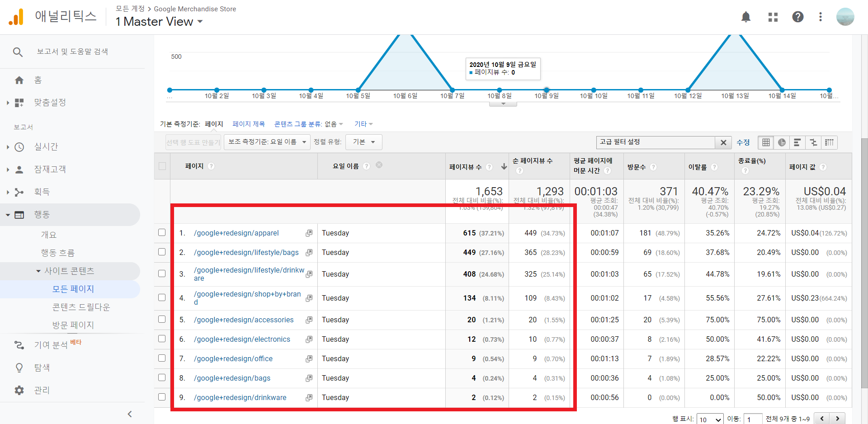Open the /google+redesign/electronics page link

(x=242, y=339)
